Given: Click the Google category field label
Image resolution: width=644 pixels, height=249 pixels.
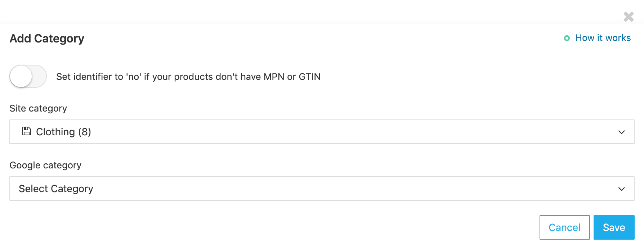Looking at the screenshot, I should [45, 165].
